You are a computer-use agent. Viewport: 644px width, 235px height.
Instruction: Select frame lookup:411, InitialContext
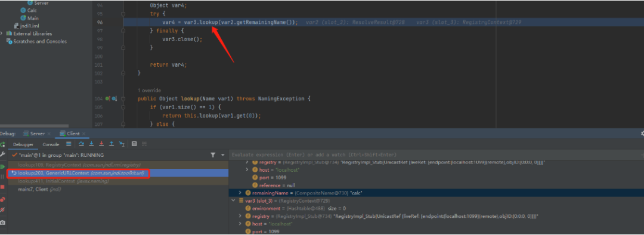tap(118, 181)
